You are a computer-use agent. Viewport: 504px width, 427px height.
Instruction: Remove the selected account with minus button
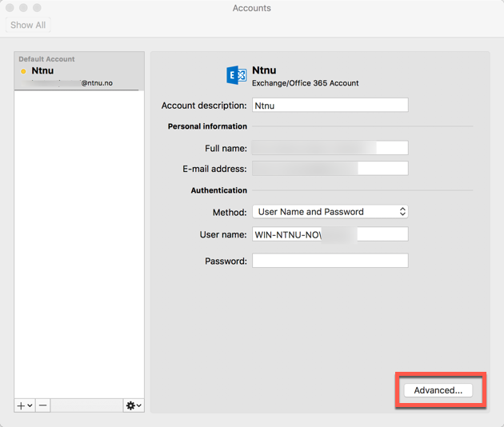[42, 405]
